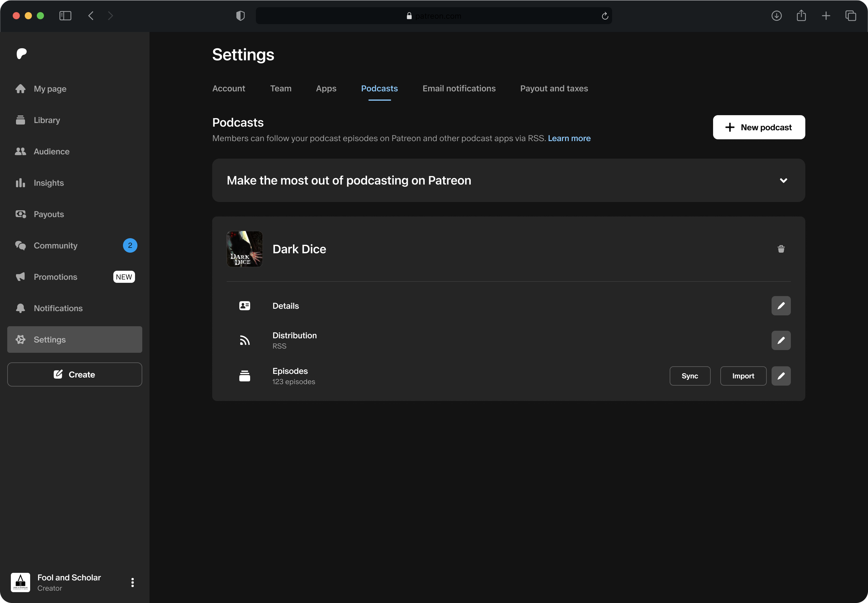Toggle the Safari sidebar icon

[x=65, y=16]
